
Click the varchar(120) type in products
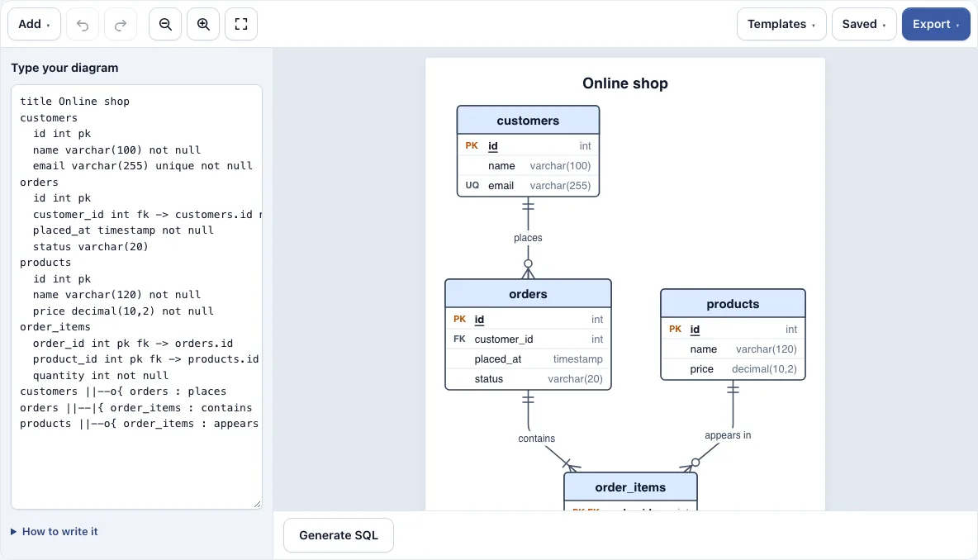pyautogui.click(x=766, y=349)
